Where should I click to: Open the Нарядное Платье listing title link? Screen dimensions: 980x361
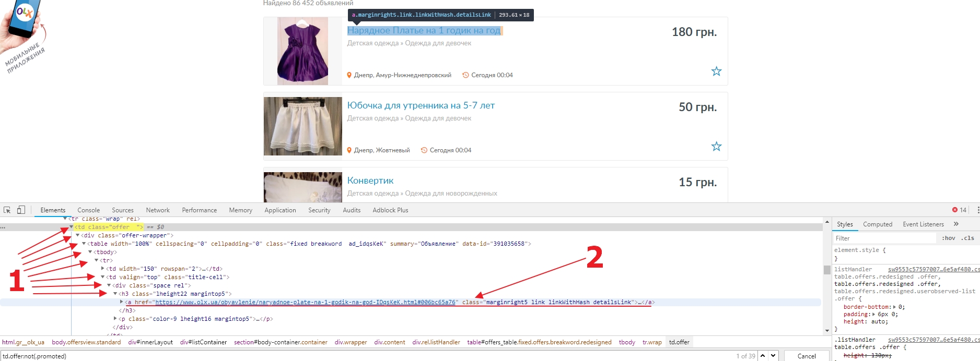424,30
